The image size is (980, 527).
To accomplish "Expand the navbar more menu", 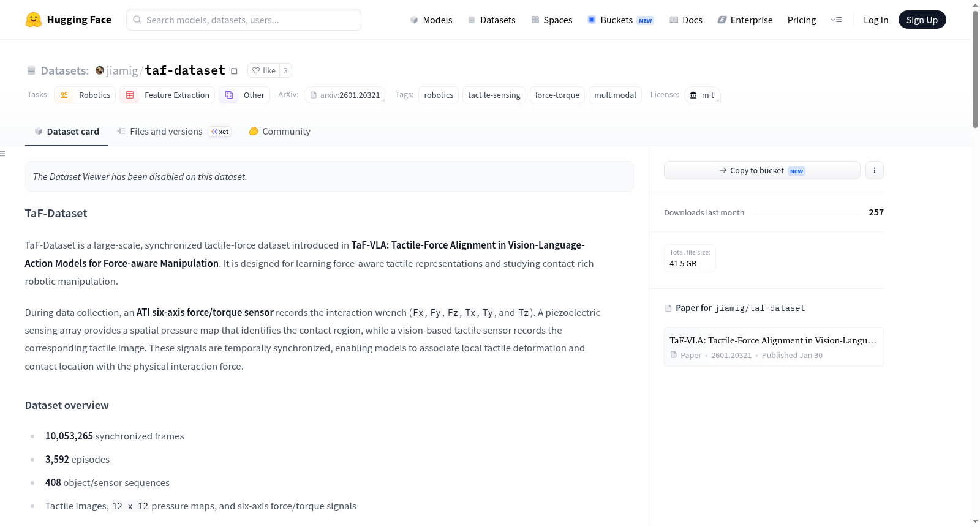I will click(x=836, y=20).
